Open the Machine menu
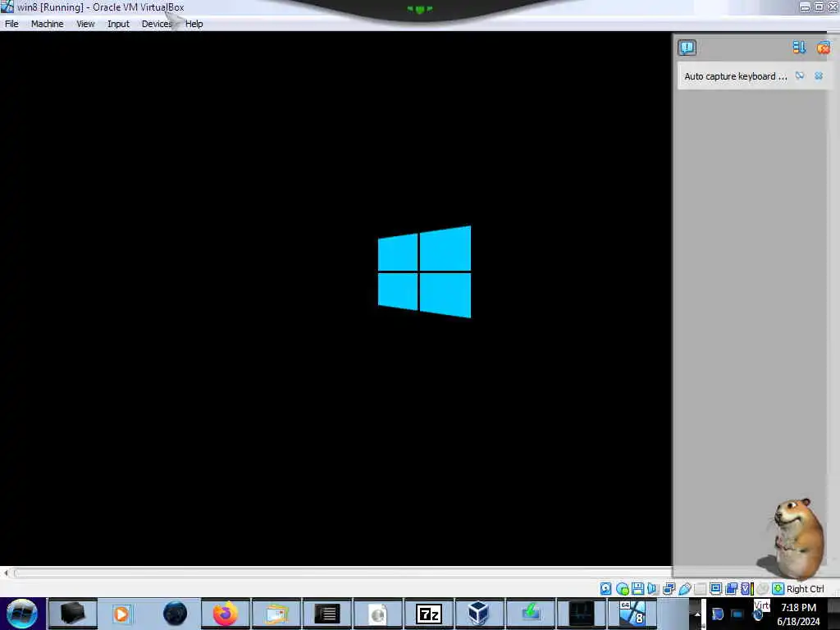 coord(47,24)
